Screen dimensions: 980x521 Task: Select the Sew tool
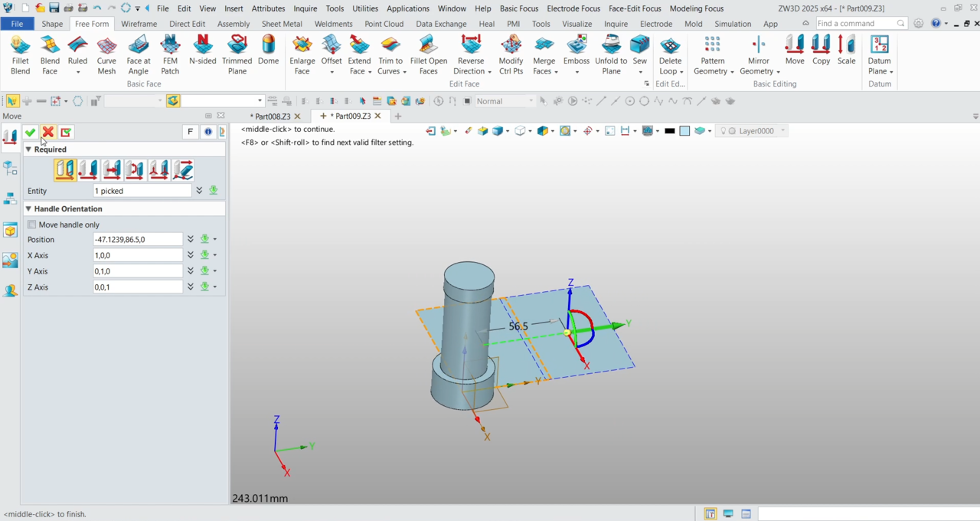(639, 50)
